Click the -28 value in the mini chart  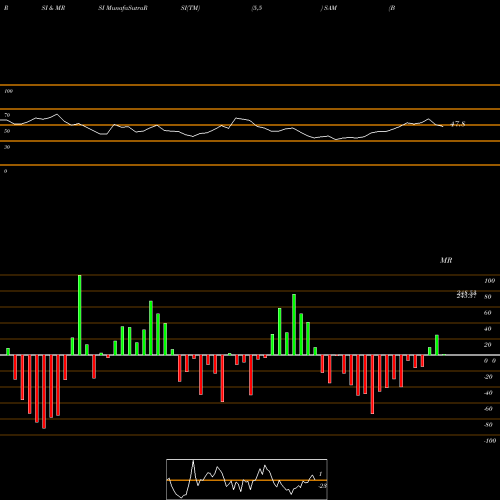coord(323,486)
